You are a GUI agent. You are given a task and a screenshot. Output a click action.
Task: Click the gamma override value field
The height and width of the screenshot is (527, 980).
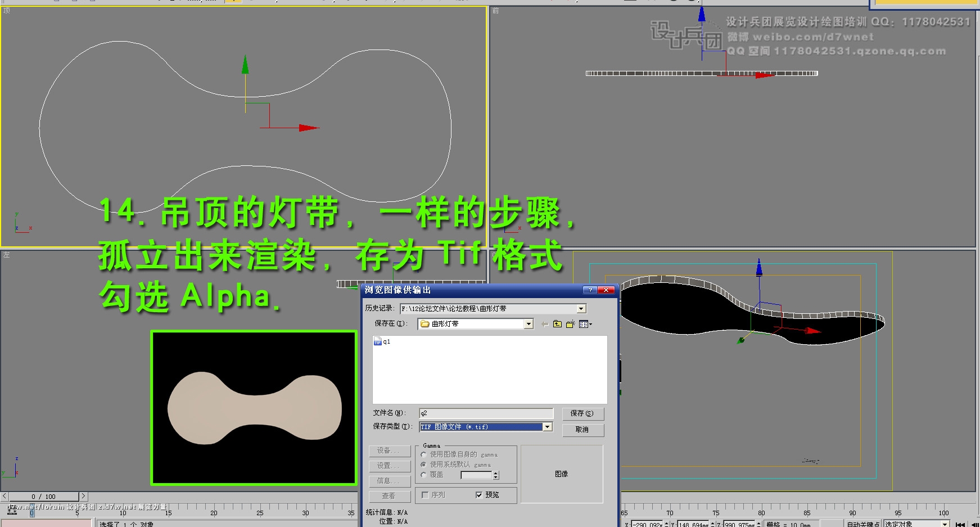pyautogui.click(x=476, y=475)
